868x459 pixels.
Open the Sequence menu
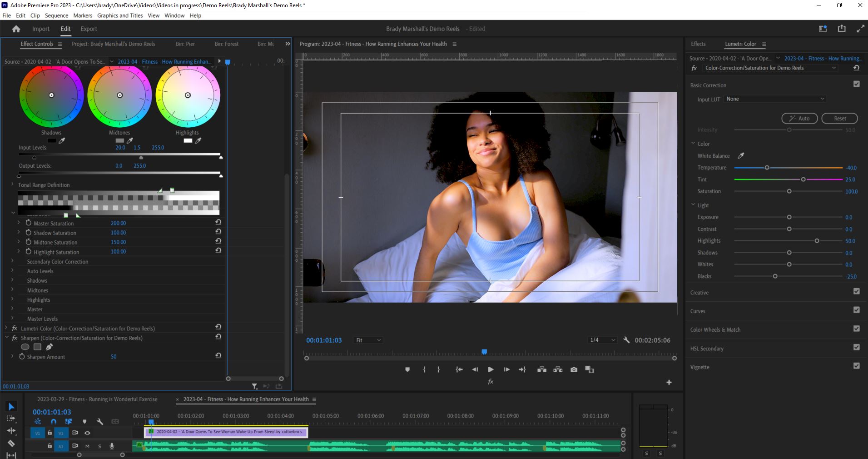tap(56, 15)
